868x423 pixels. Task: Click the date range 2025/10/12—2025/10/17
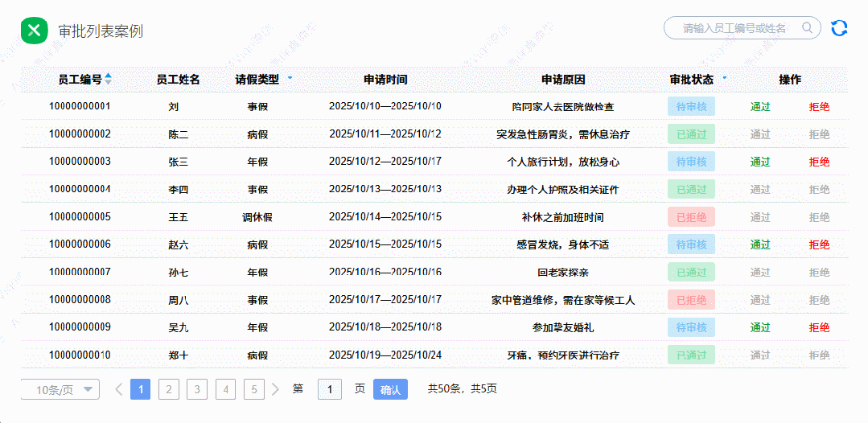385,162
